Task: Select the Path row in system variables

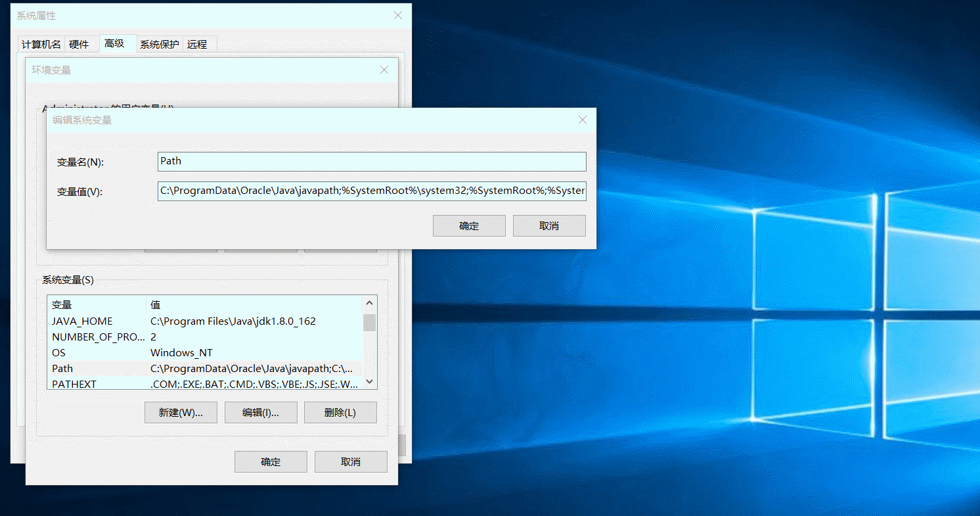Action: (x=205, y=369)
